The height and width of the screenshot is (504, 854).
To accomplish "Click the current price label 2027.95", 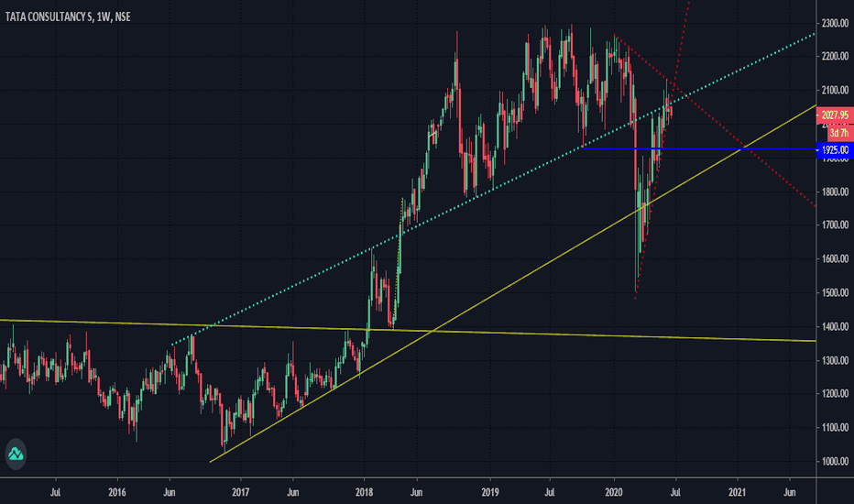I will click(x=835, y=115).
